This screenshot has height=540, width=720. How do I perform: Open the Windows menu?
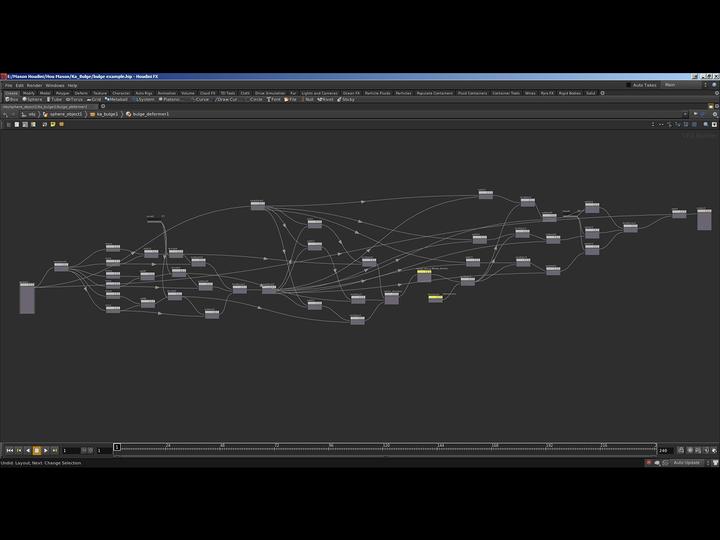(x=54, y=85)
